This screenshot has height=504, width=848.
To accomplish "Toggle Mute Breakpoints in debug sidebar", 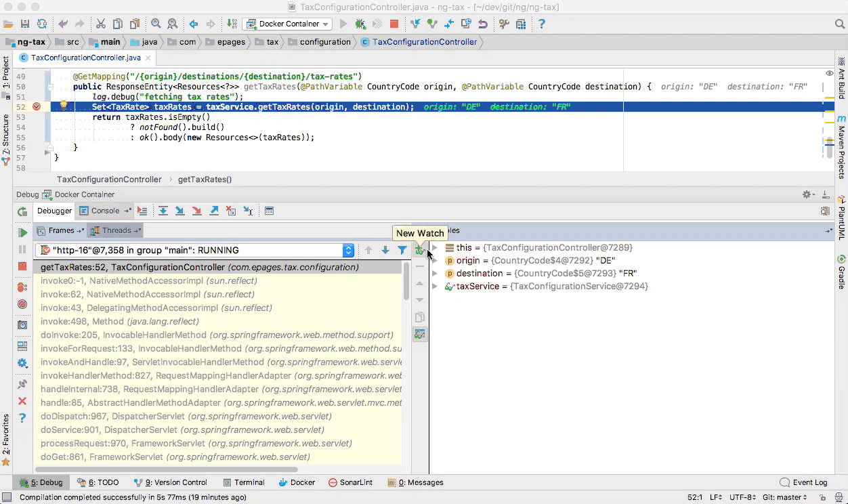I will coord(22,304).
